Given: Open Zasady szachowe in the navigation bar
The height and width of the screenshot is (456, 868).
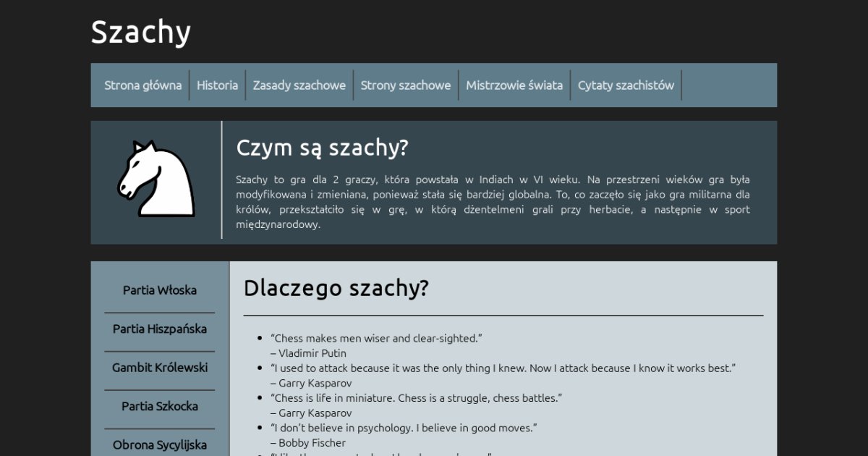Looking at the screenshot, I should (299, 85).
